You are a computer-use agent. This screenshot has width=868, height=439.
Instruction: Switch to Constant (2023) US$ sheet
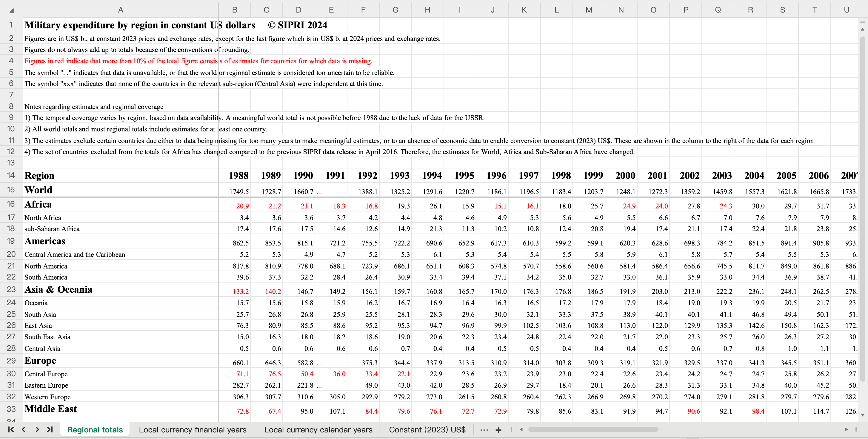point(427,429)
